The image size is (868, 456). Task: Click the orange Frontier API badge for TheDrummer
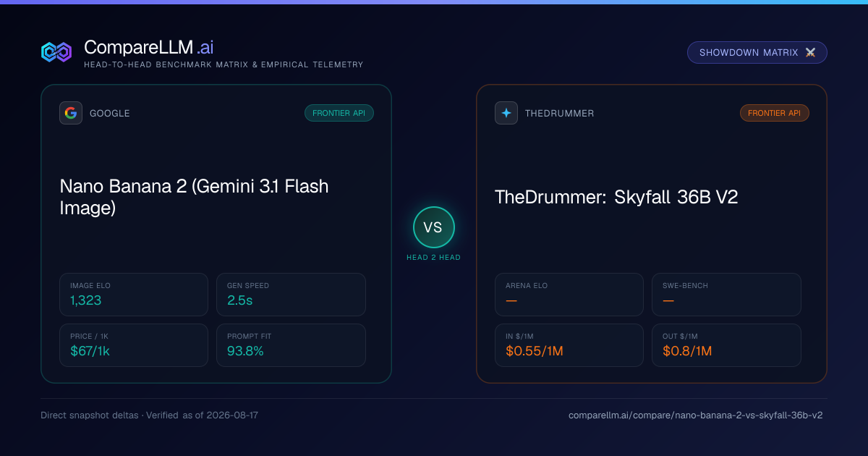pos(775,113)
